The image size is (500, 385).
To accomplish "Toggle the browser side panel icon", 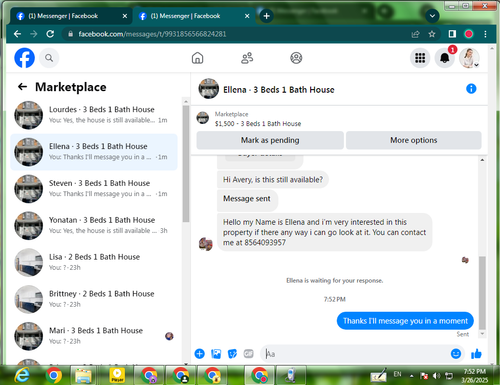I will (x=452, y=34).
